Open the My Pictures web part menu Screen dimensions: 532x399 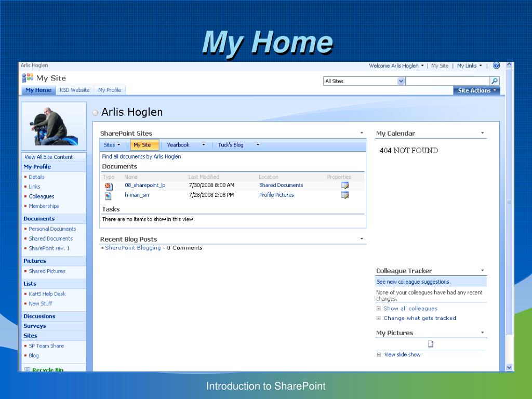point(483,332)
